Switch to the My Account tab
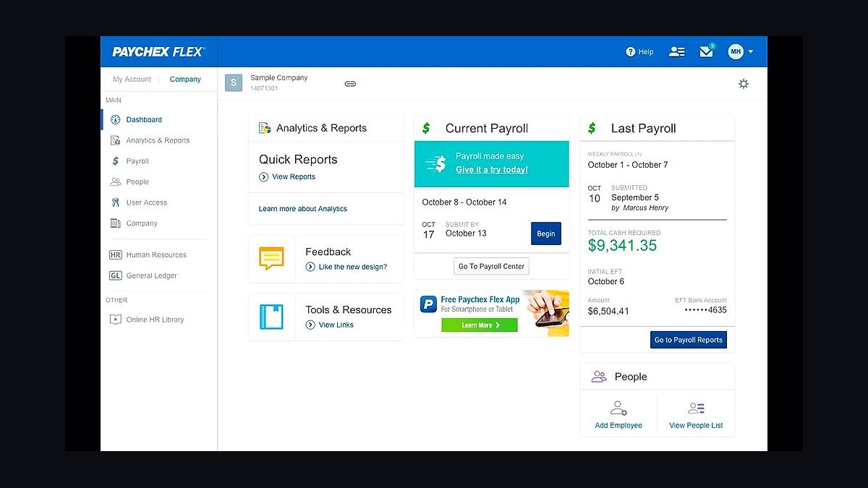This screenshot has width=868, height=488. pyautogui.click(x=132, y=80)
